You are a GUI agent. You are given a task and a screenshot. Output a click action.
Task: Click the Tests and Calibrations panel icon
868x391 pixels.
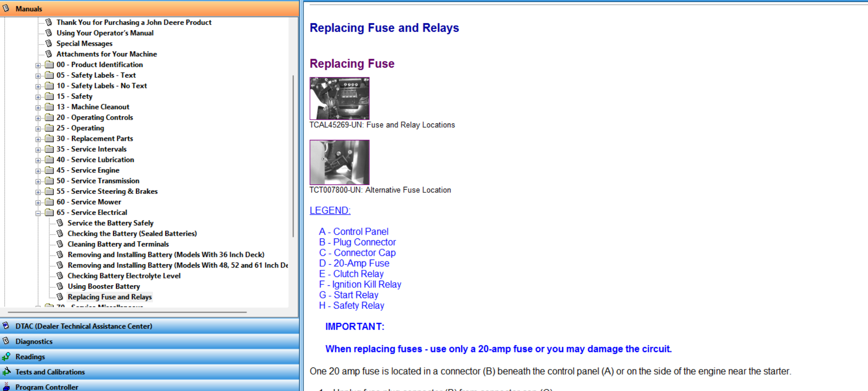click(7, 372)
